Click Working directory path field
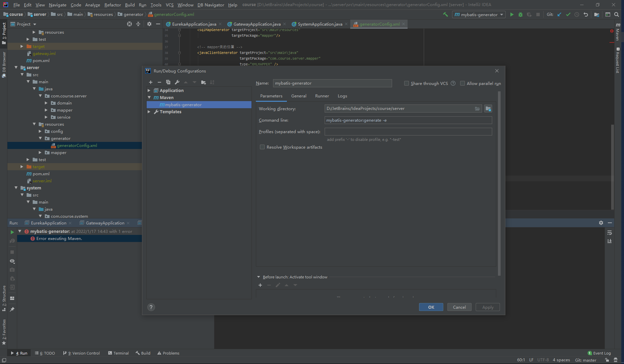 [399, 109]
